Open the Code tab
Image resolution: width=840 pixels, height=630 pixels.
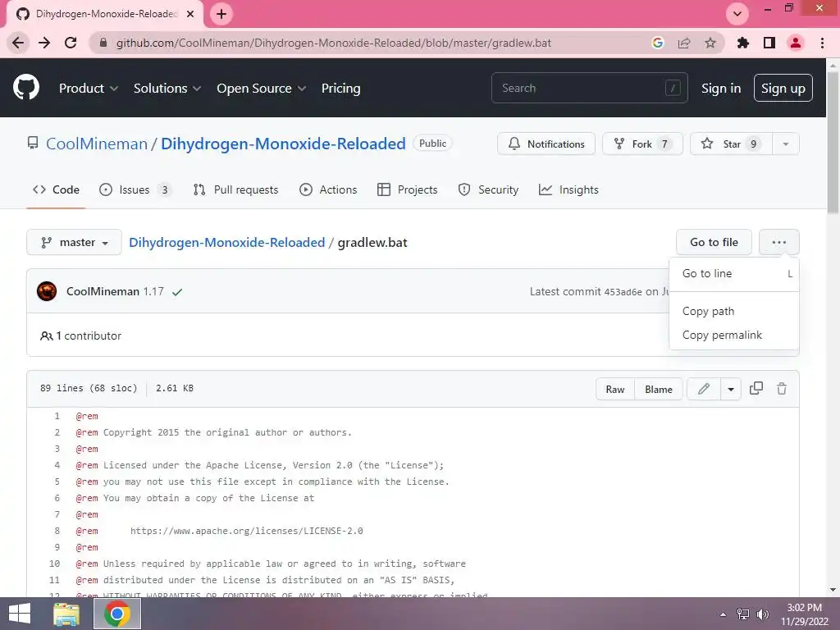coord(56,189)
